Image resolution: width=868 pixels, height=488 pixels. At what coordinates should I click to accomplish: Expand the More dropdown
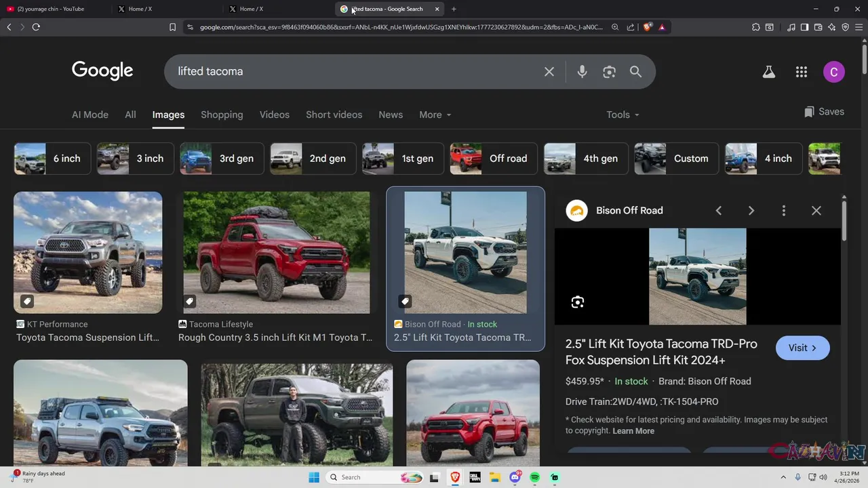coord(435,115)
